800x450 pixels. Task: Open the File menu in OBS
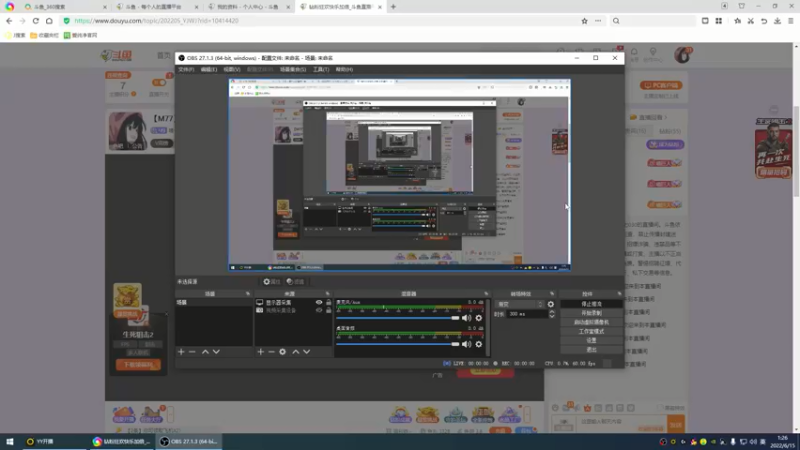click(186, 69)
